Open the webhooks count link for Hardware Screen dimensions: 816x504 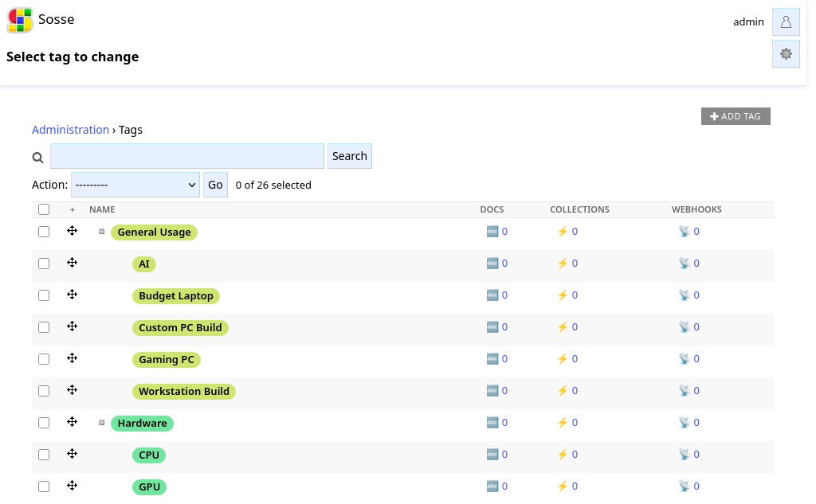pos(696,422)
